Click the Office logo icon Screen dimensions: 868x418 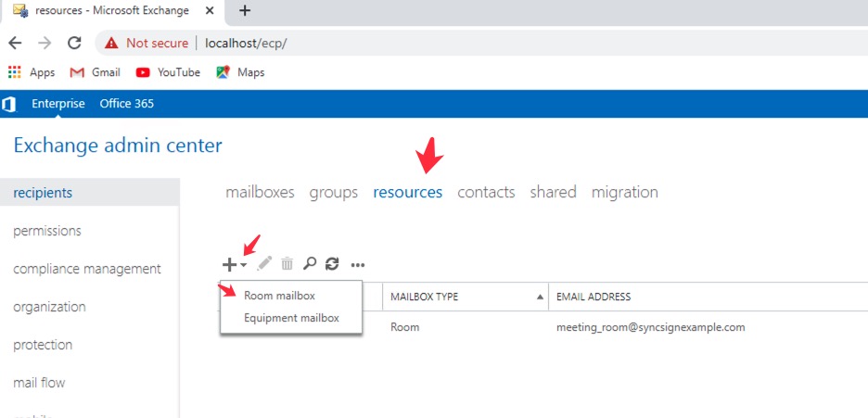tap(9, 104)
